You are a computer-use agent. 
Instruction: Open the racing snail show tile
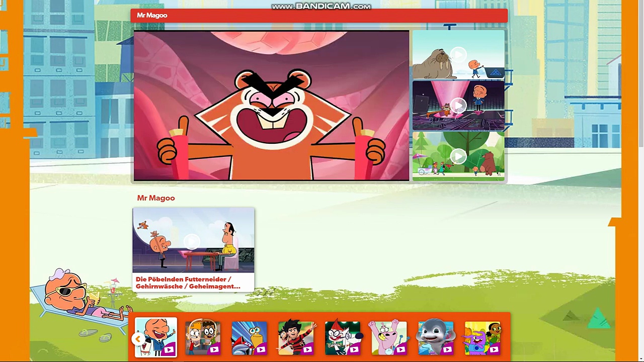click(x=250, y=337)
